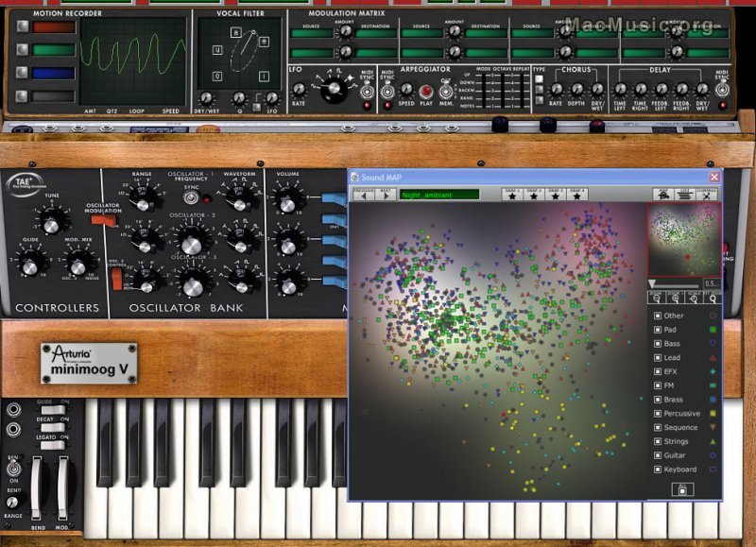Select blue Motion Recorder slot button

click(22, 73)
